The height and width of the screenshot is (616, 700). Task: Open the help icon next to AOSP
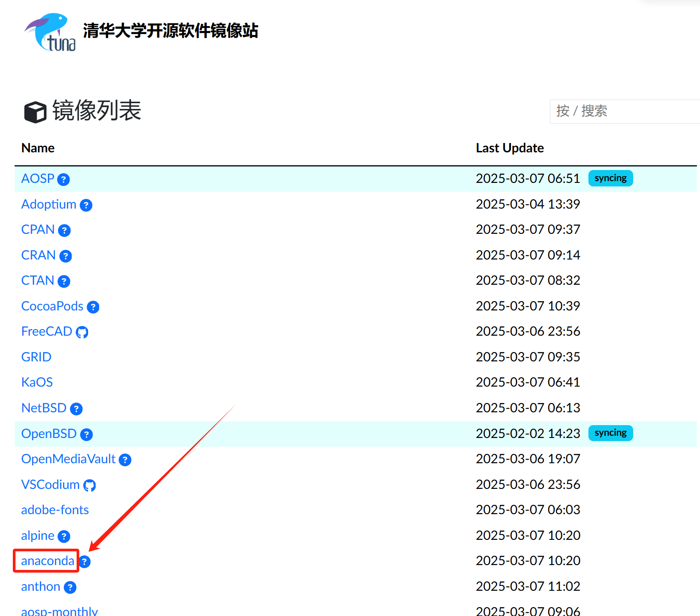pyautogui.click(x=64, y=179)
